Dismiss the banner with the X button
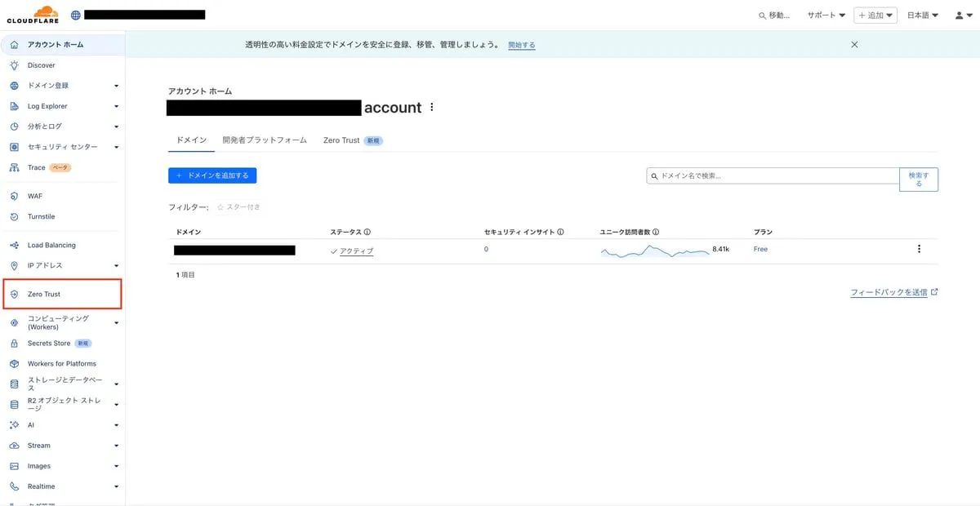 (x=854, y=45)
